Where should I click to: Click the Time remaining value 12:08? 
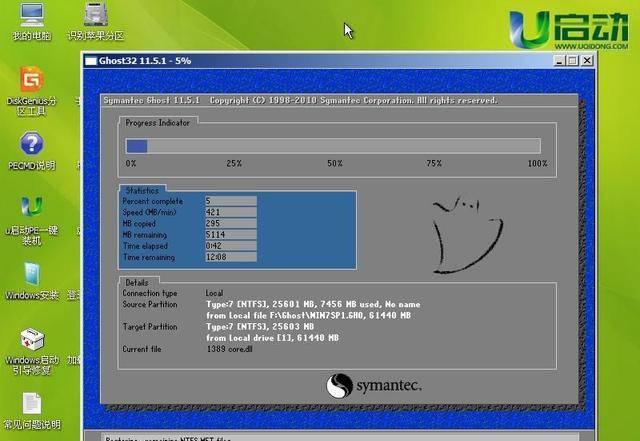pos(231,257)
